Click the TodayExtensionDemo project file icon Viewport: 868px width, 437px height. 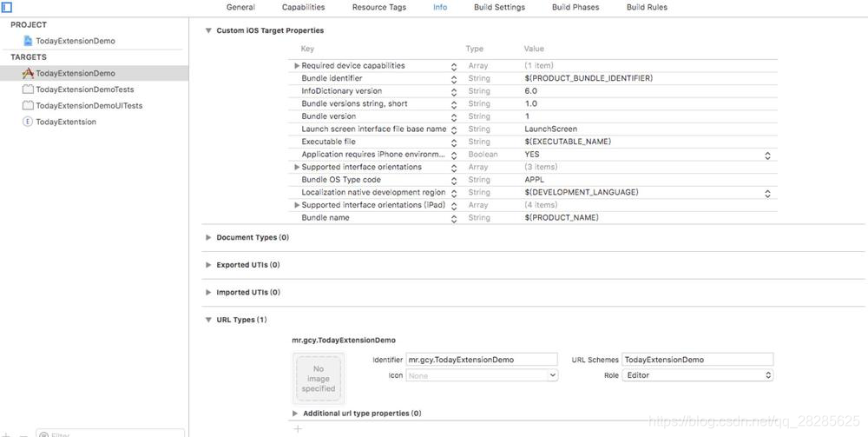click(29, 41)
